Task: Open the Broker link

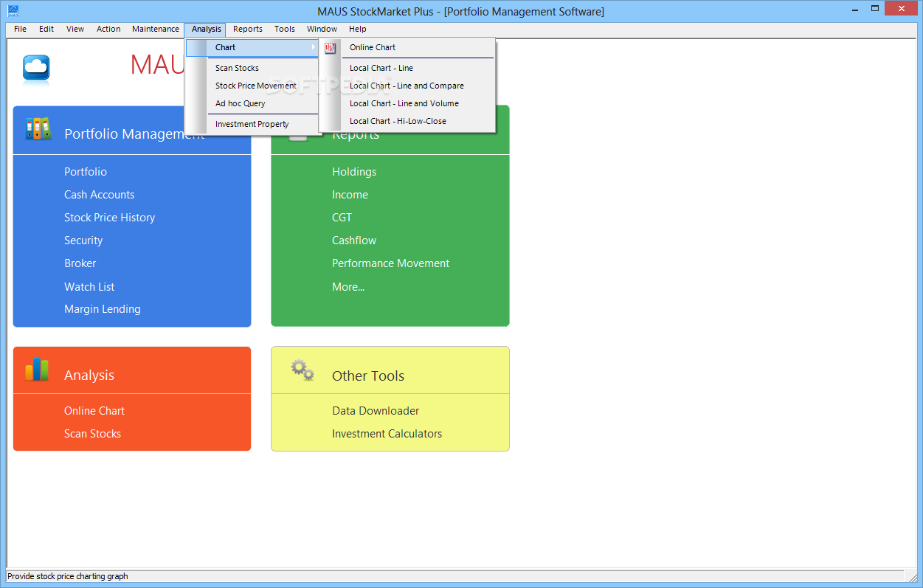Action: [80, 263]
